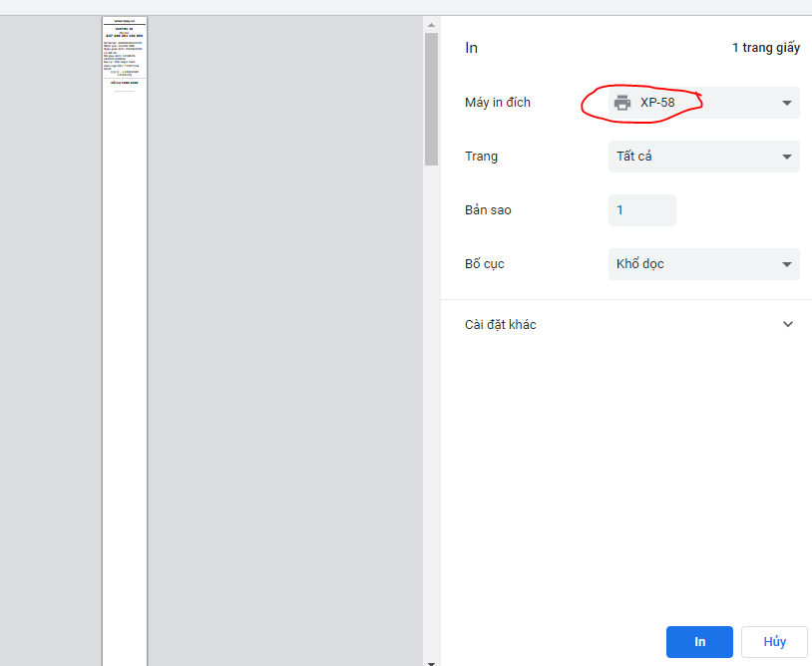This screenshot has width=812, height=666.
Task: Click the blue In print button
Action: click(699, 642)
